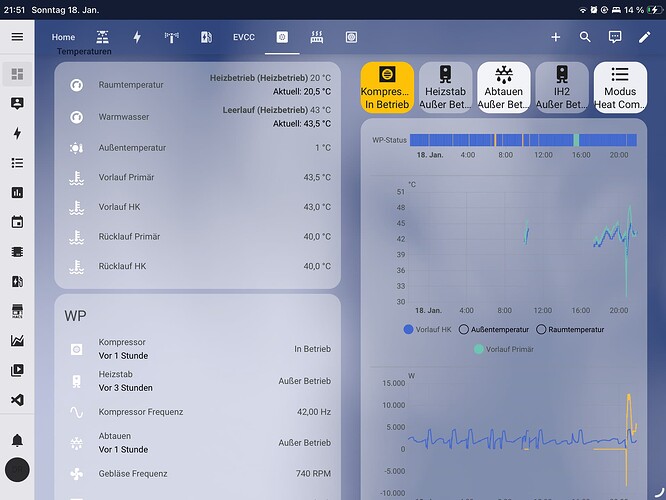
Task: Click the Raumtemperatur thermostat icon
Action: click(76, 85)
